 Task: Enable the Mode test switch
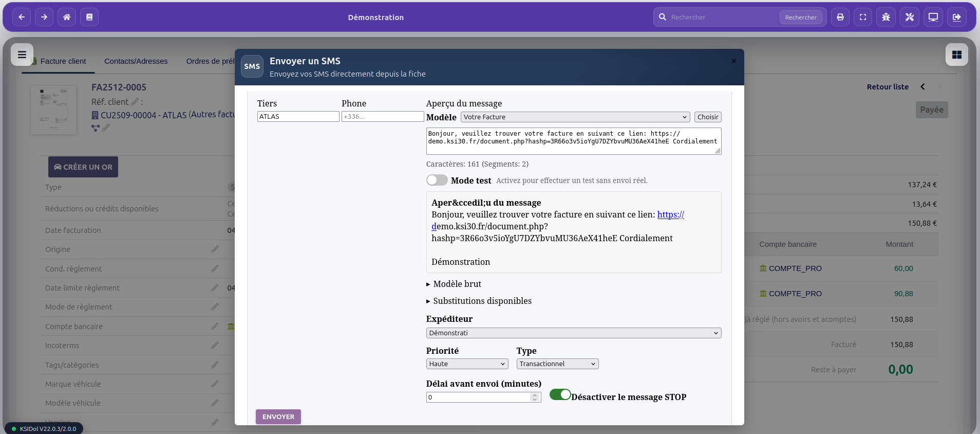[x=437, y=180]
